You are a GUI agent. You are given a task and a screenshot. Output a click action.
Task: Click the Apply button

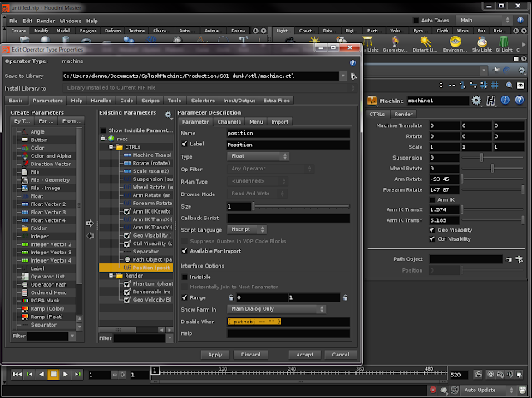[215, 355]
